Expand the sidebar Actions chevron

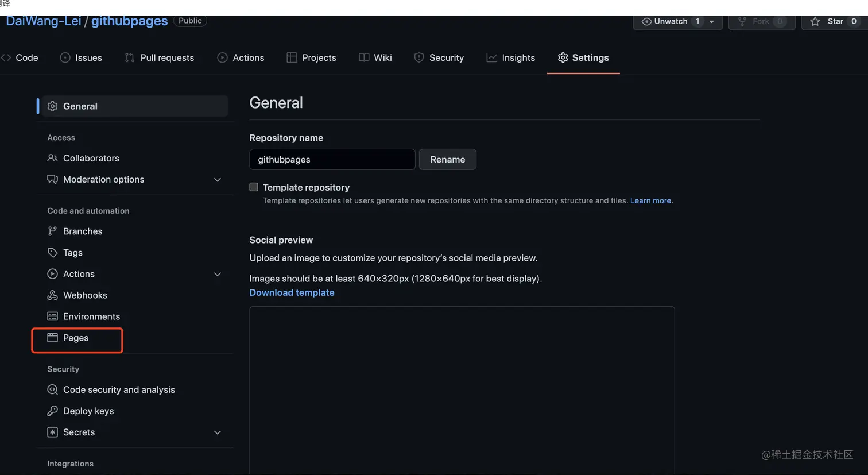(x=218, y=275)
